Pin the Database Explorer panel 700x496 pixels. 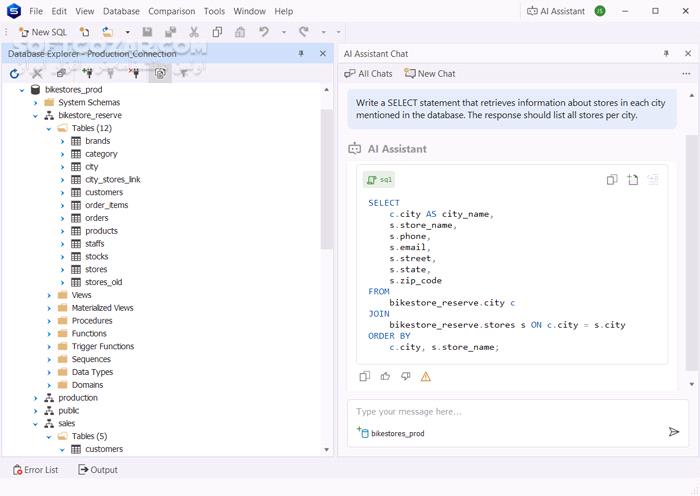(x=301, y=54)
